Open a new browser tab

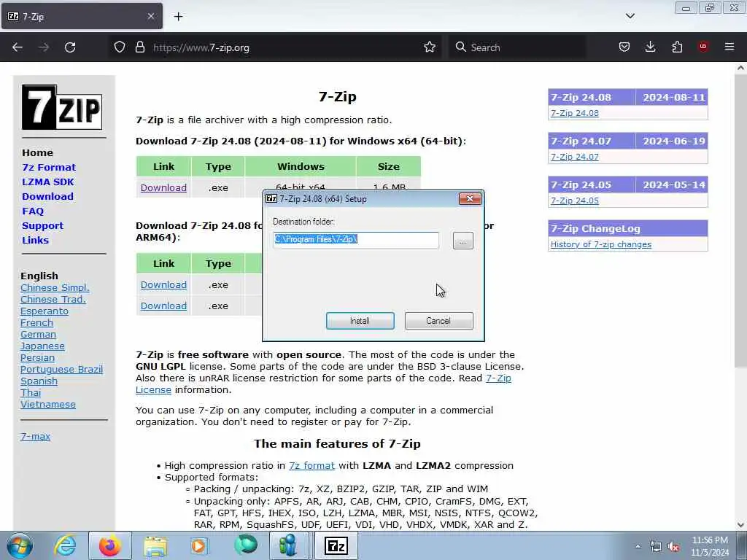178,17
